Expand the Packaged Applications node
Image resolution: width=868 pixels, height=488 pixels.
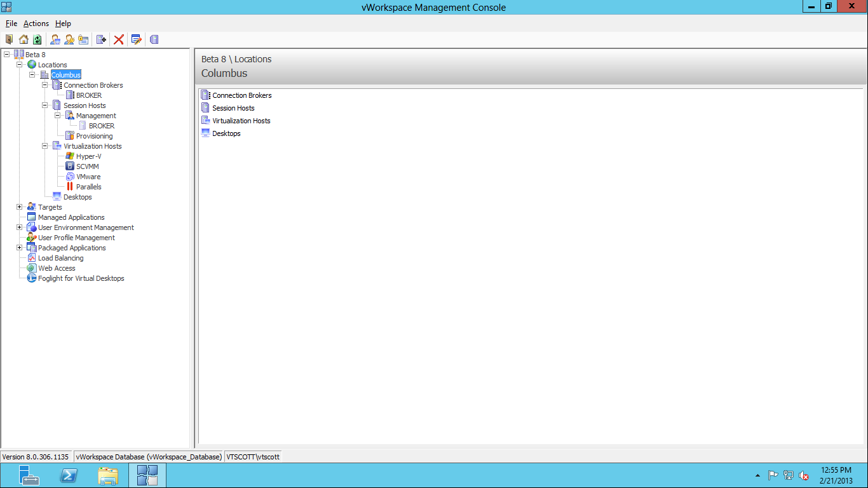tap(19, 248)
